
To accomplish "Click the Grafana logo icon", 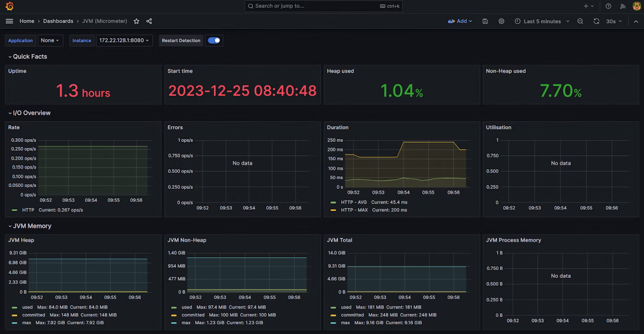I will coord(9,6).
